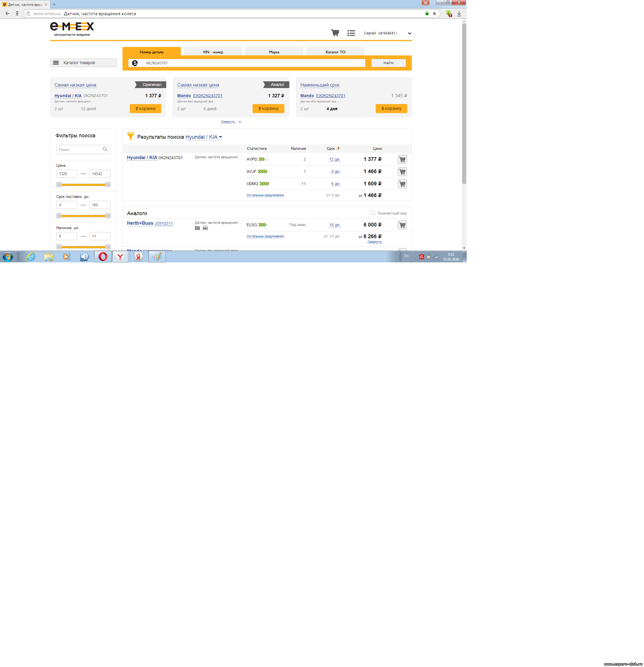Switch to Каталог ТО tab
Viewport: 644px width, 667px height.
pyautogui.click(x=335, y=52)
